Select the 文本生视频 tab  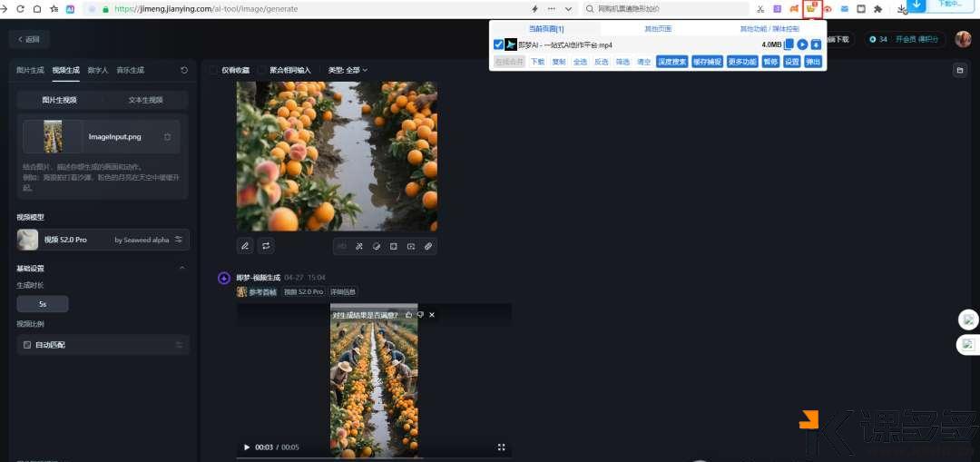[145, 100]
